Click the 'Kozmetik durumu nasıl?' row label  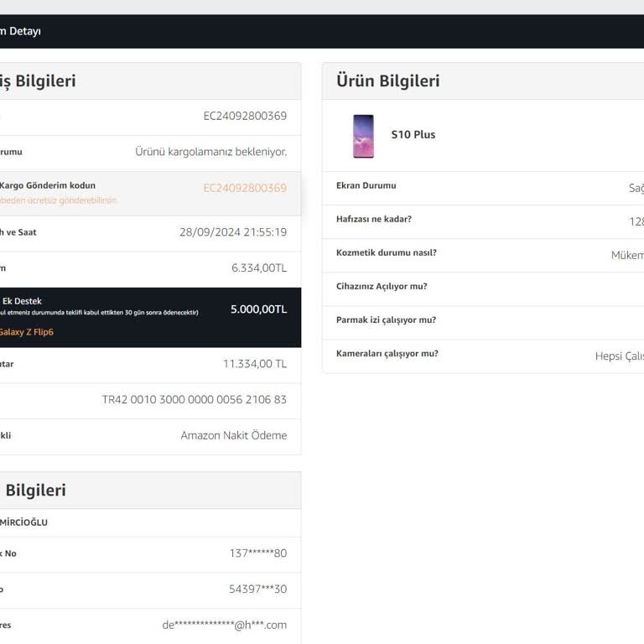click(387, 252)
